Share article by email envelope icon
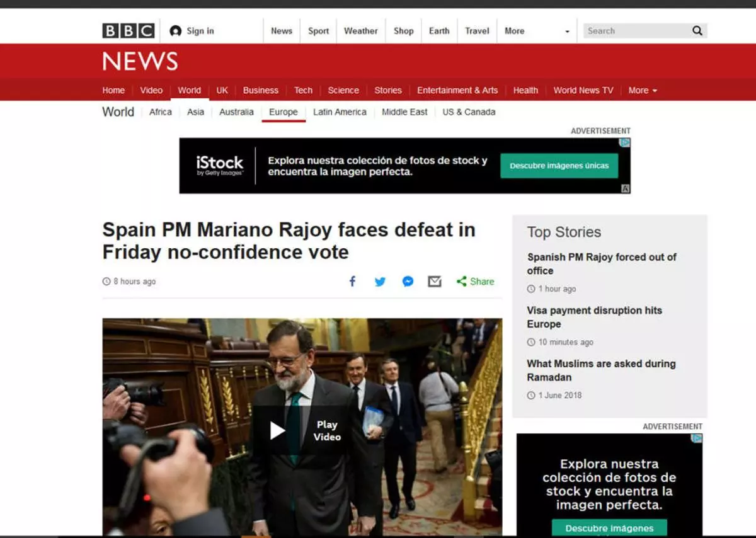756x538 pixels. [x=435, y=282]
